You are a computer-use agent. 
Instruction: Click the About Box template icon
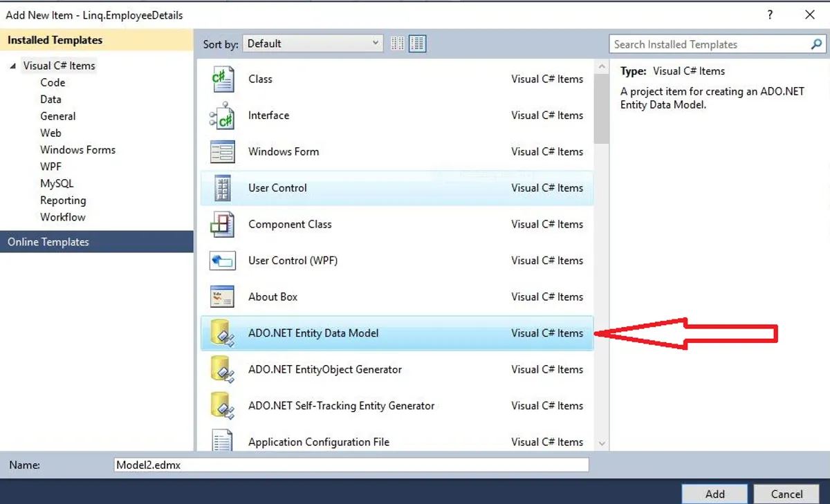click(x=223, y=297)
